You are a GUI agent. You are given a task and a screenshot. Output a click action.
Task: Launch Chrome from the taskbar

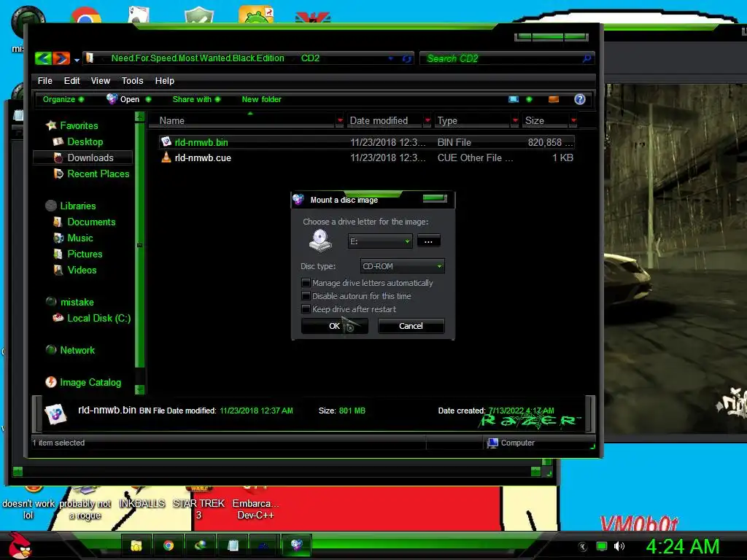[x=169, y=545]
